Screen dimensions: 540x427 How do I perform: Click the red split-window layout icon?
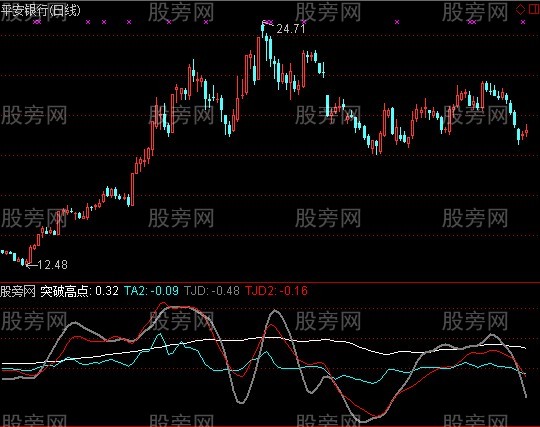pyautogui.click(x=533, y=9)
